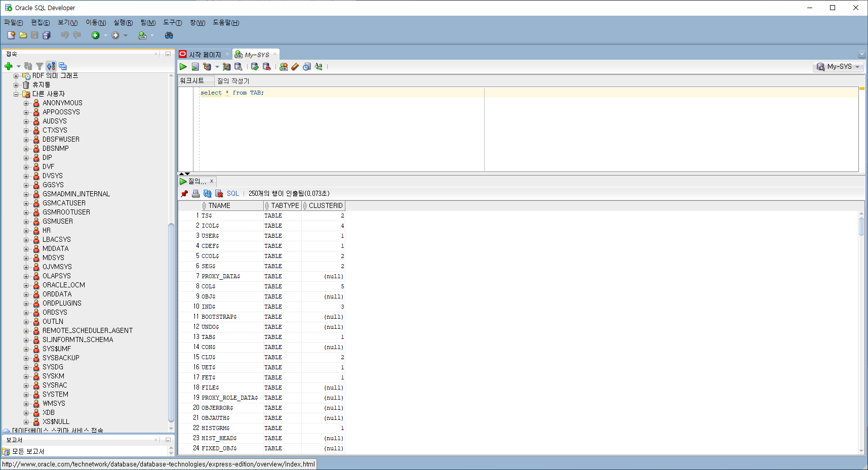
Task: Open dropdown beside main SQL worksheet icon
Action: pos(152,35)
